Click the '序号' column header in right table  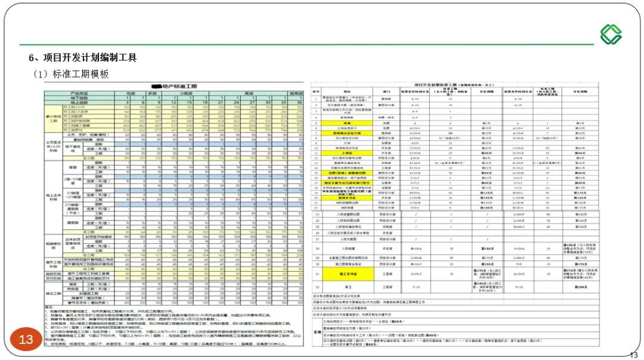pos(316,92)
